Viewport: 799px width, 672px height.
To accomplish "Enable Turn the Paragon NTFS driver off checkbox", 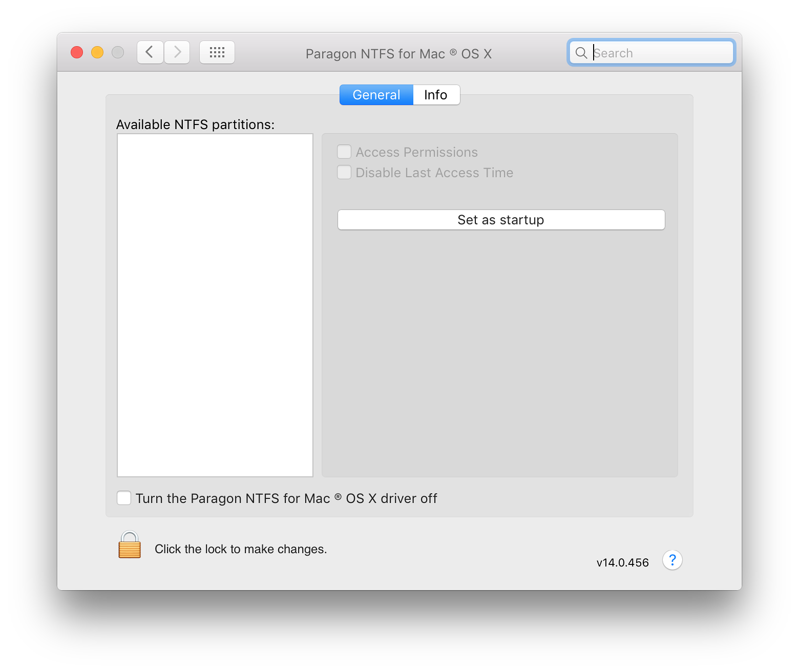I will [x=124, y=498].
